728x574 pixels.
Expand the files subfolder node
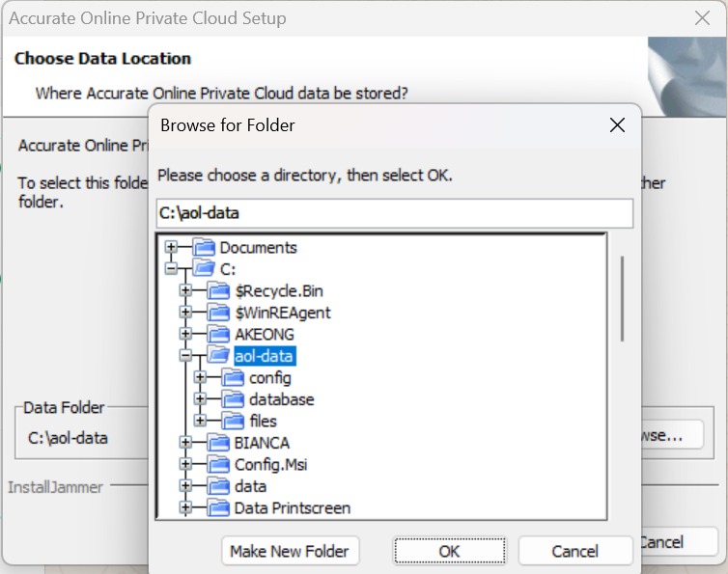pyautogui.click(x=200, y=421)
